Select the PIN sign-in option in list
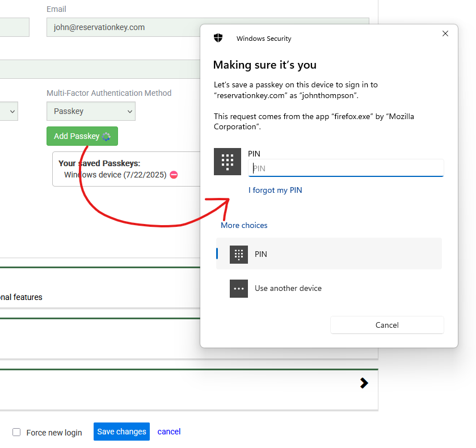The width and height of the screenshot is (476, 448). 329,254
